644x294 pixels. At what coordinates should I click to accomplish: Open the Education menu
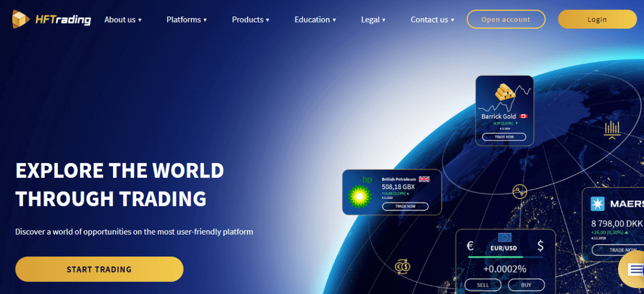pos(315,20)
